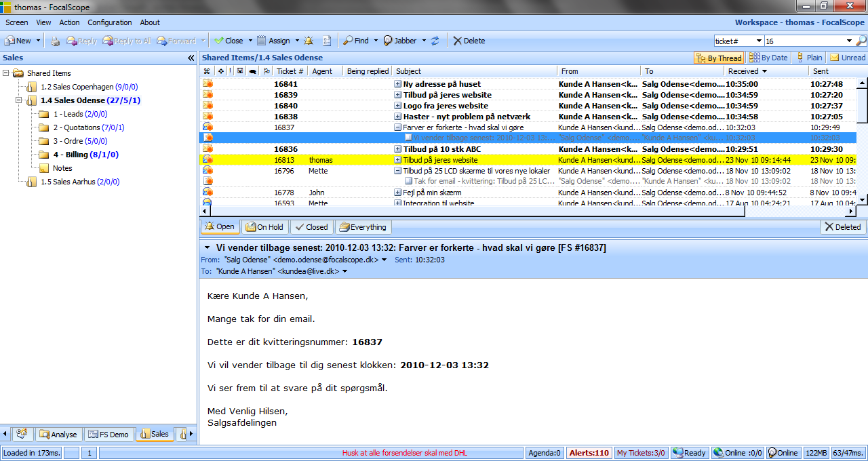Open the New button dropdown arrow

pos(38,41)
